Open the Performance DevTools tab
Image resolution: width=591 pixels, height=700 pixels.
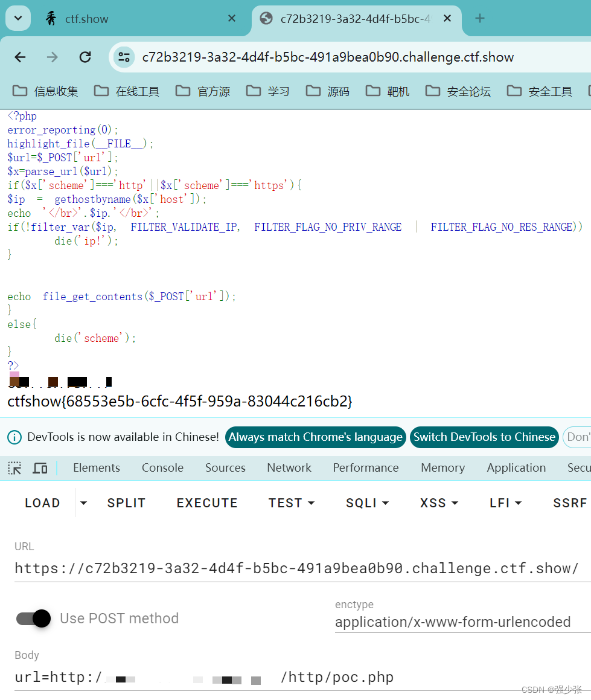click(x=366, y=468)
